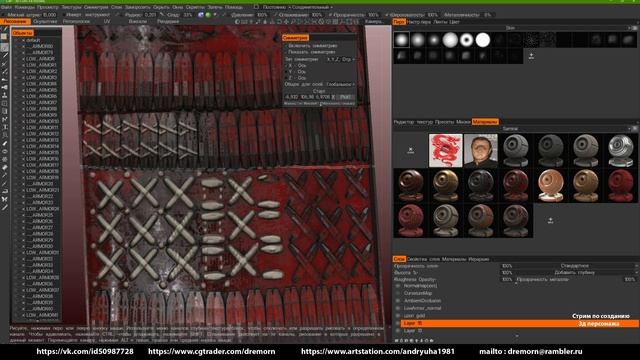This screenshot has width=640, height=360.
Task: Check the 'Y - Ось' symmetry axis
Action: click(286, 71)
